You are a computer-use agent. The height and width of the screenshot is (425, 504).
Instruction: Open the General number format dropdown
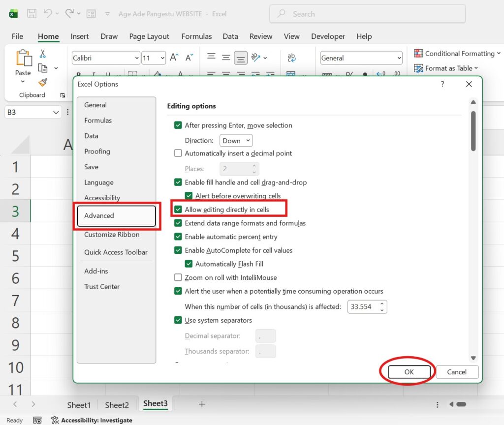399,58
